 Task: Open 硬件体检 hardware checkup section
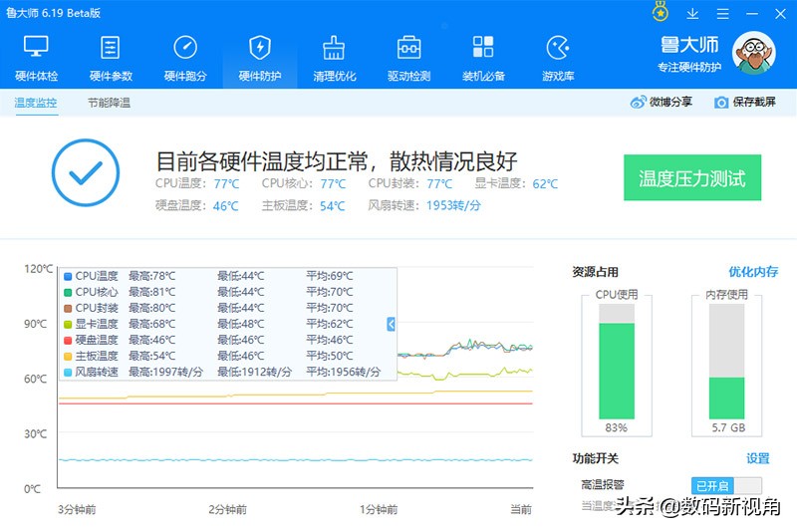point(36,59)
